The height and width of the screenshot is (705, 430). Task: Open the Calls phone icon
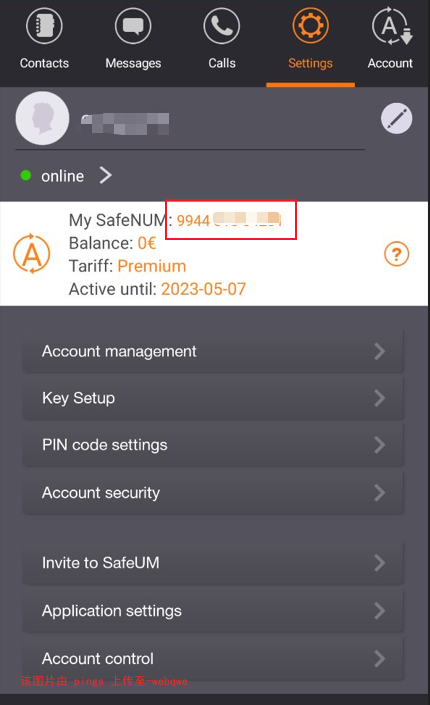tap(221, 26)
